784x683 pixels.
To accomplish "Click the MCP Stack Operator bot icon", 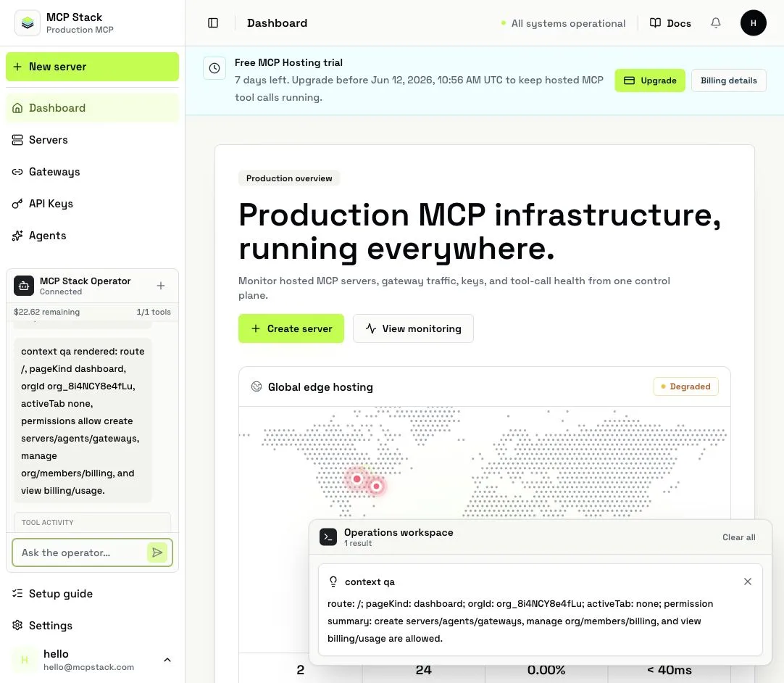I will coord(24,286).
